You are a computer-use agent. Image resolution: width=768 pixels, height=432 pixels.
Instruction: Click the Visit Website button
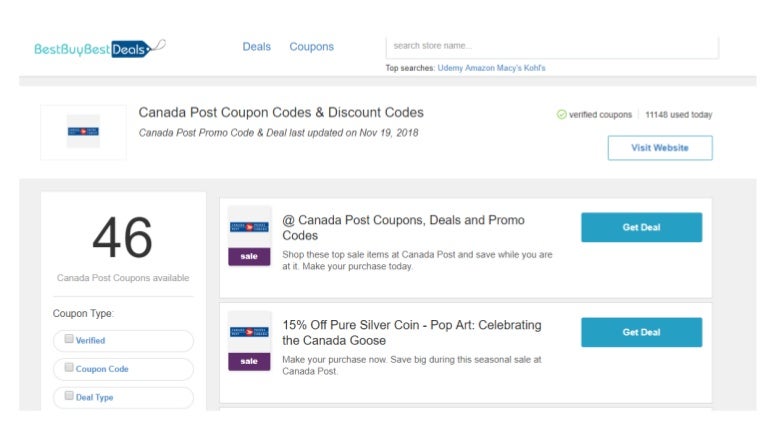point(660,148)
